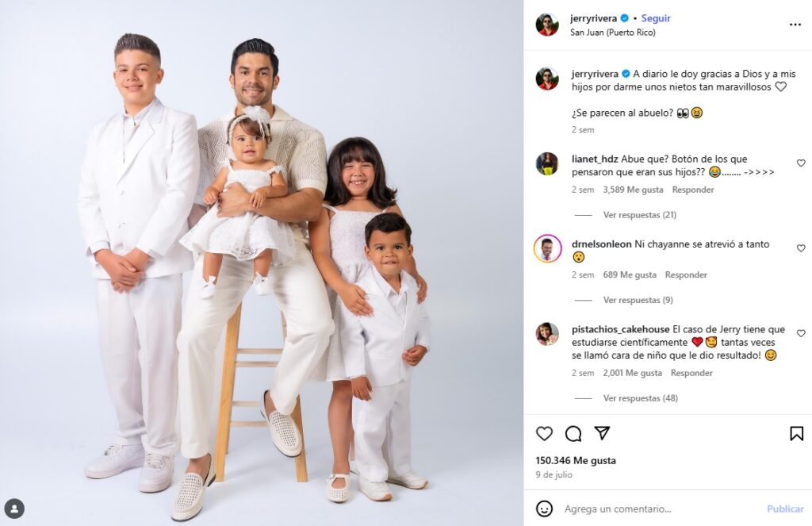Expand Ver respuestas (9)
The image size is (812, 526).
pyautogui.click(x=638, y=300)
